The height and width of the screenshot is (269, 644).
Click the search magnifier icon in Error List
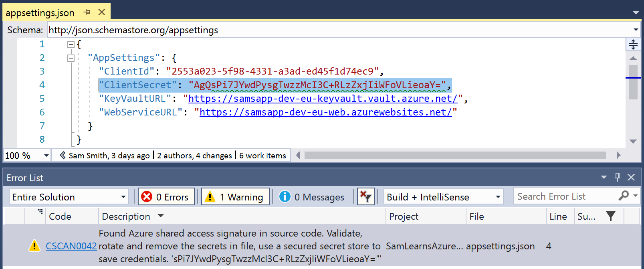623,196
